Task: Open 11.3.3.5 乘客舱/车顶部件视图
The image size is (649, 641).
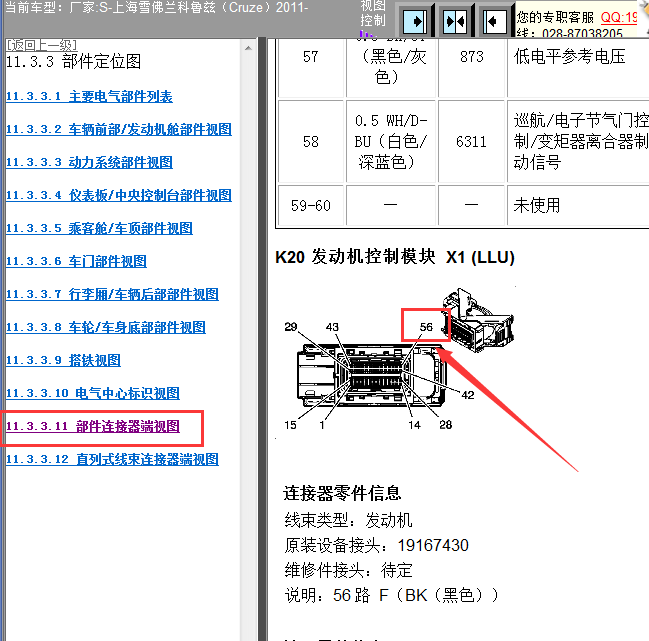Action: pyautogui.click(x=99, y=228)
